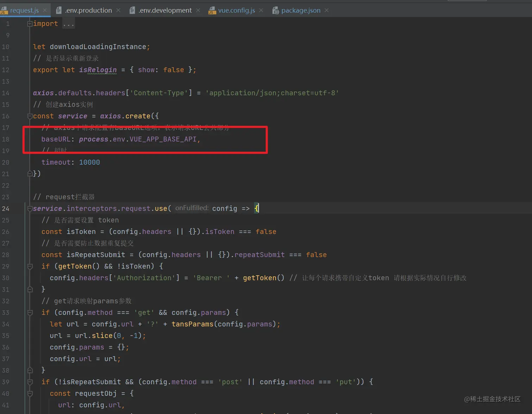
Task: Close the .env.production tab
Action: click(118, 10)
